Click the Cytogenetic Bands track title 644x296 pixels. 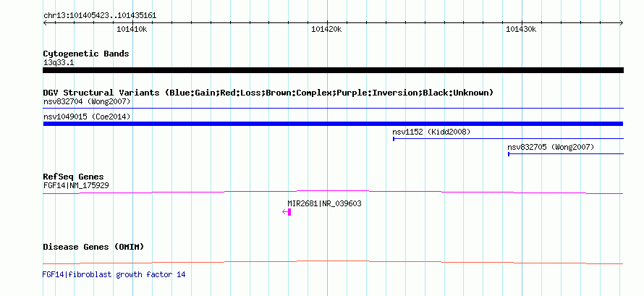click(86, 54)
